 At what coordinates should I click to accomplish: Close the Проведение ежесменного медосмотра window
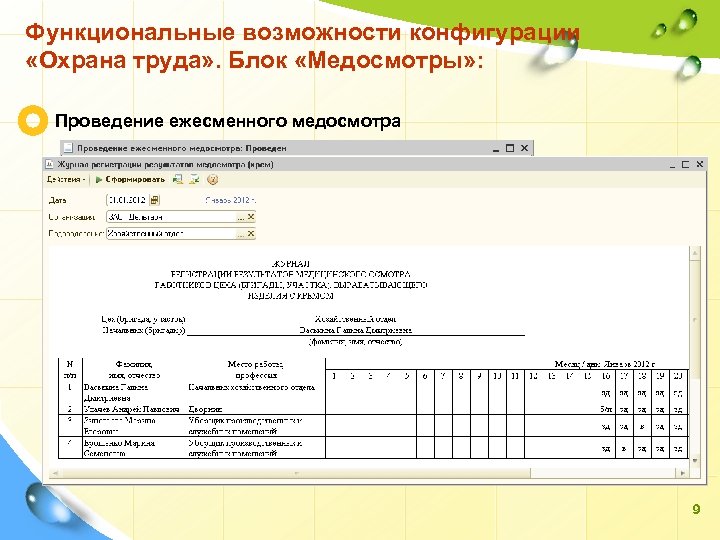click(524, 148)
